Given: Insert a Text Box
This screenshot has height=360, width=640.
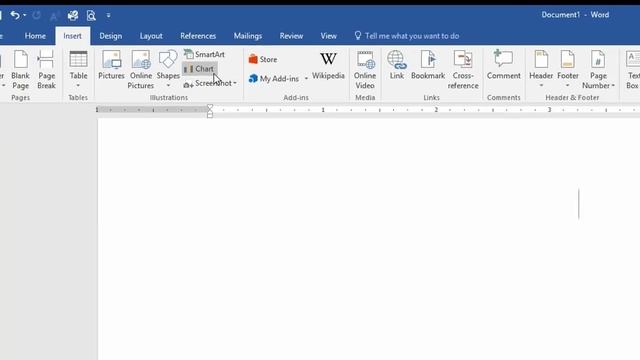Looking at the screenshot, I should coord(632,70).
